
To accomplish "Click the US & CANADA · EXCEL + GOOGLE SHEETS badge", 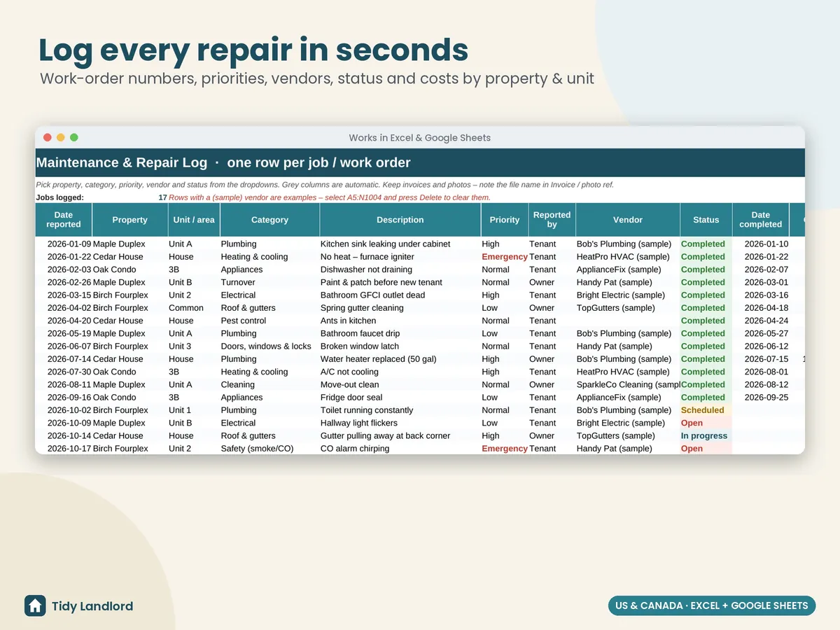I will tap(712, 605).
